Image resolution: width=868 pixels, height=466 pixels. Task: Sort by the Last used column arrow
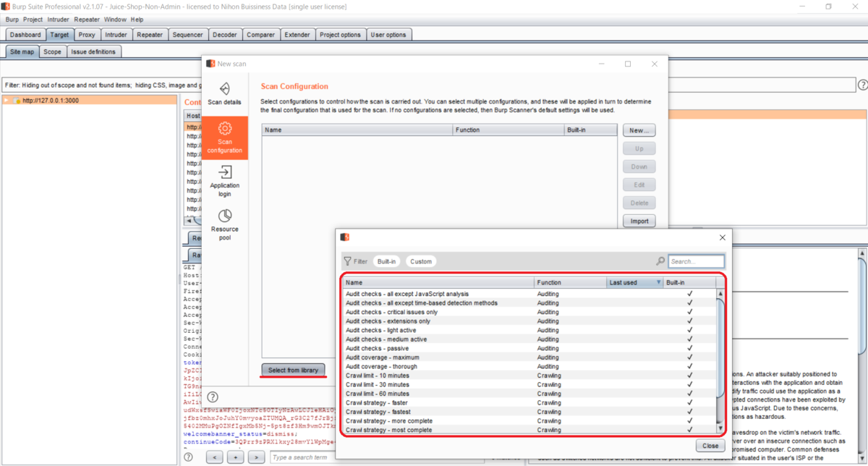659,282
